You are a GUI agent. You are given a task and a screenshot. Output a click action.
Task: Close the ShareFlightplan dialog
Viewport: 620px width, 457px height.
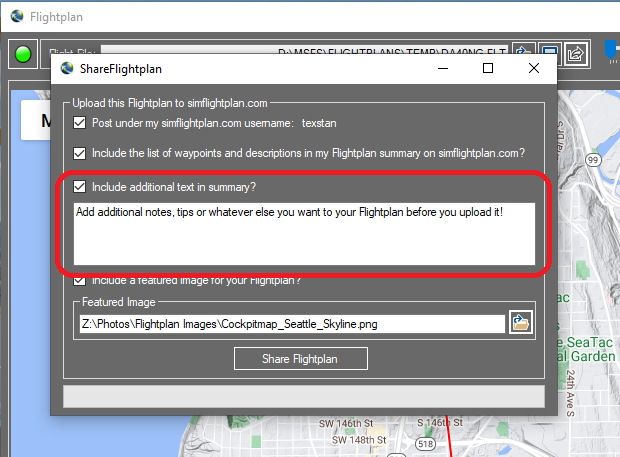534,68
